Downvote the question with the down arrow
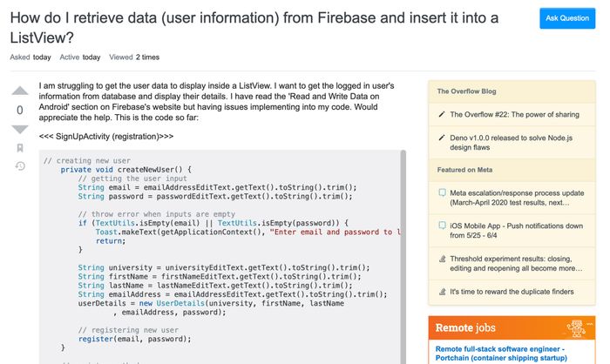610x364 pixels. pyautogui.click(x=20, y=129)
